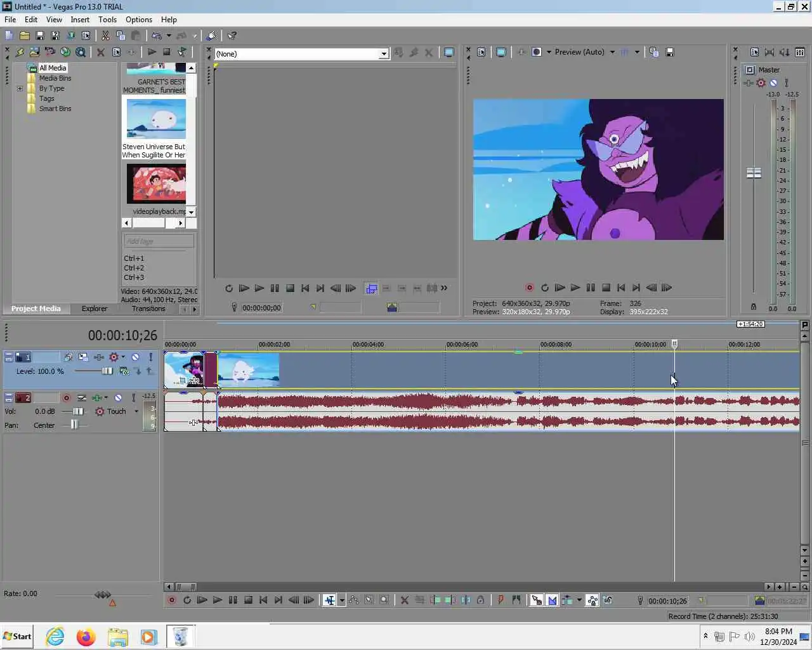812x650 pixels.
Task: Toggle Lock Envelopes to Events
Action: point(593,600)
